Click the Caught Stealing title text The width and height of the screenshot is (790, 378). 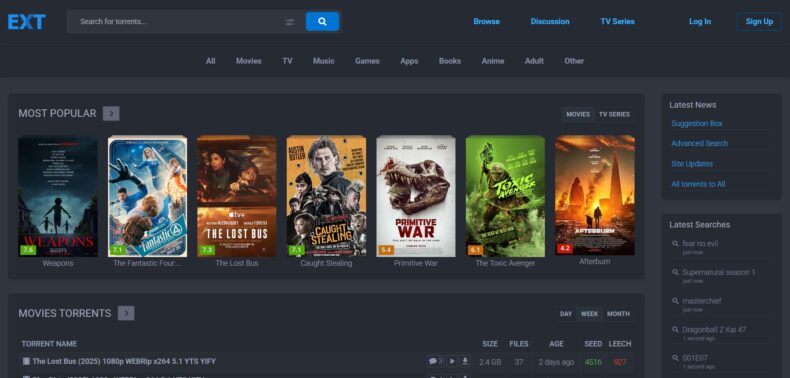click(x=326, y=264)
